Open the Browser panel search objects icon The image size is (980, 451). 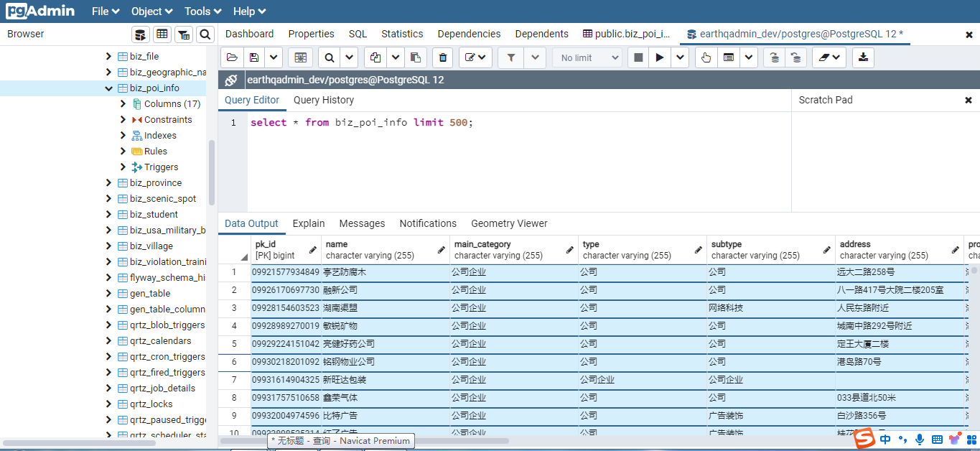point(205,34)
